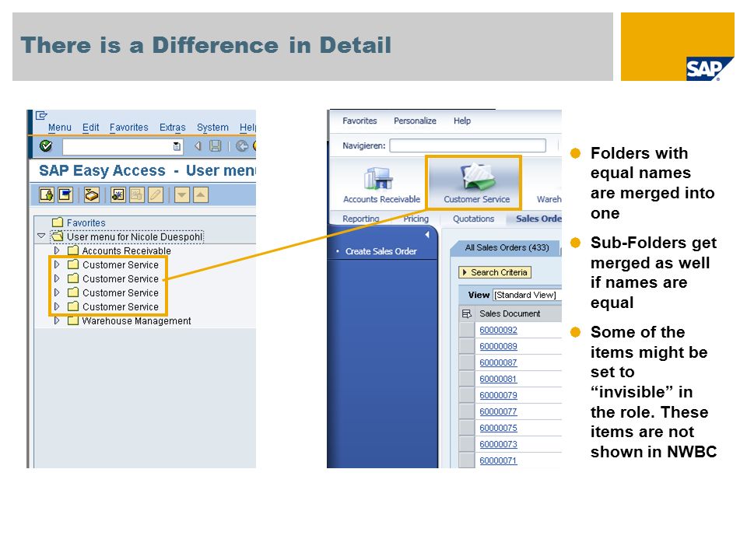Open the Extras menu

tap(173, 128)
